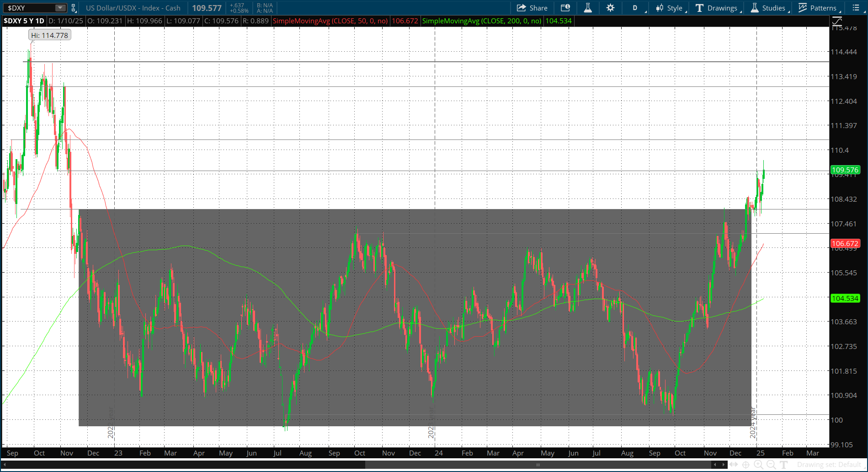The height and width of the screenshot is (472, 868).
Task: Click the Sep label at time axis start
Action: click(12, 453)
